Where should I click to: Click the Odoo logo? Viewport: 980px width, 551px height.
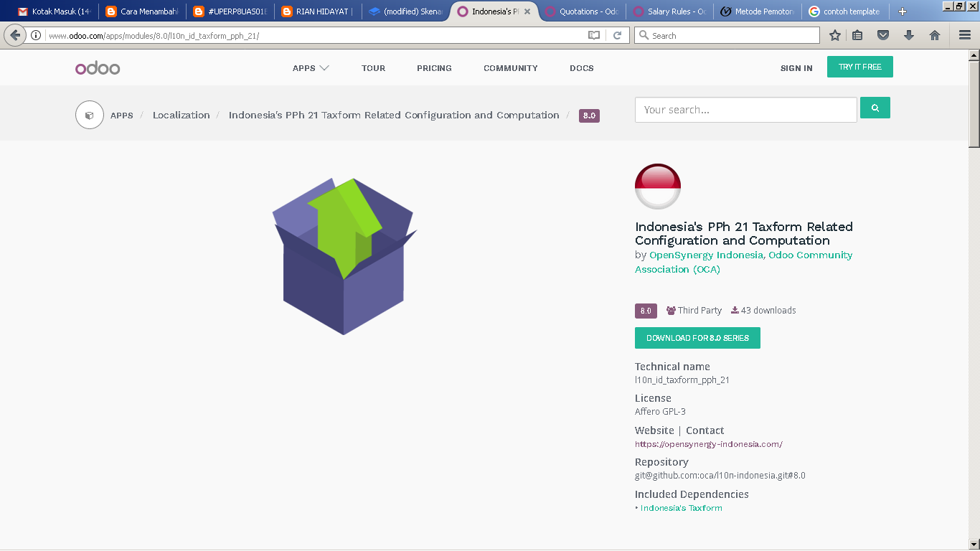tap(98, 68)
